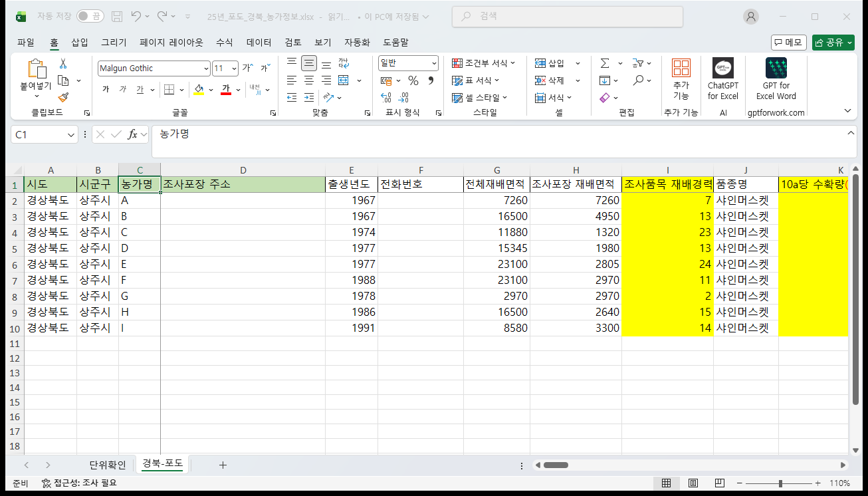This screenshot has height=496, width=868.
Task: Launch GPT for Excel Word add-in
Action: pos(776,79)
